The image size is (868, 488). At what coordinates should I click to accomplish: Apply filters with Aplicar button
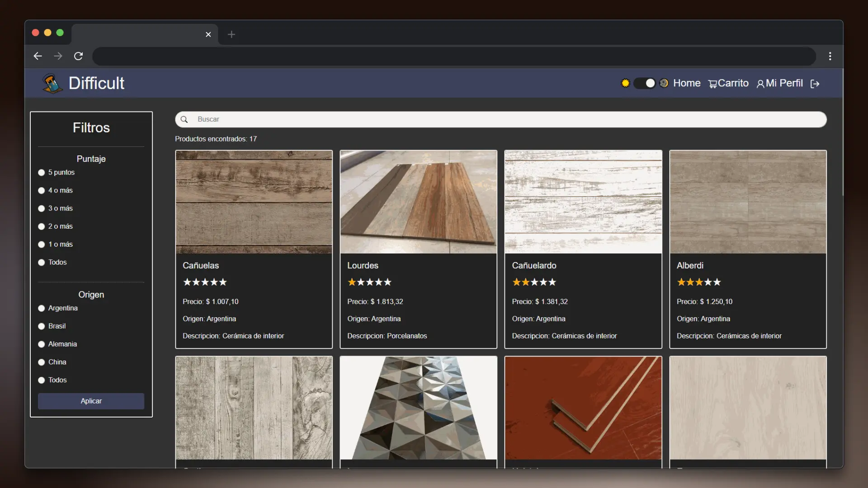click(91, 401)
